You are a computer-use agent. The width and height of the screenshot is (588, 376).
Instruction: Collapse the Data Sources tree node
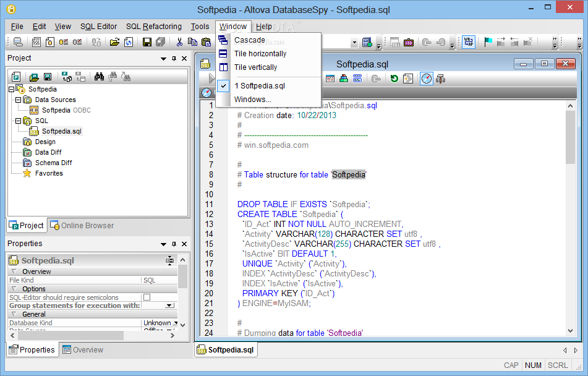(x=18, y=100)
